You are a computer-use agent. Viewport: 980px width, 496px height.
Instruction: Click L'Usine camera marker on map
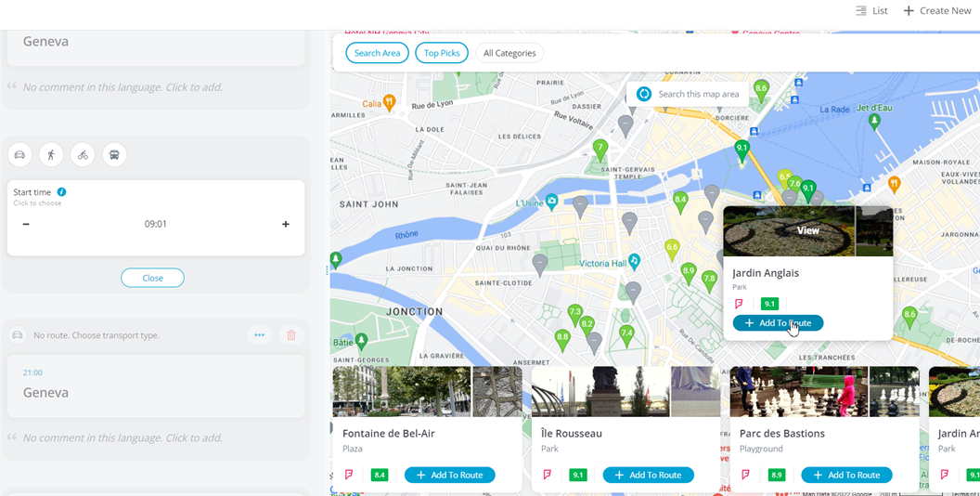click(551, 201)
